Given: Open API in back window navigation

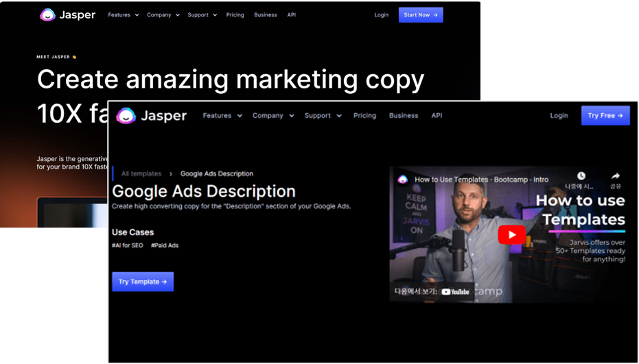Looking at the screenshot, I should pos(292,15).
